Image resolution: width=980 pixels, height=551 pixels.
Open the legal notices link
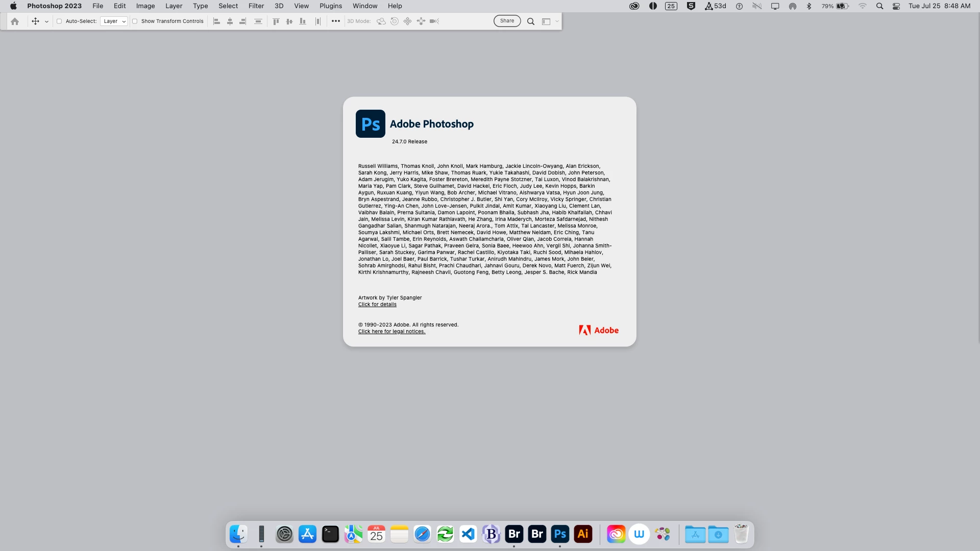(391, 332)
